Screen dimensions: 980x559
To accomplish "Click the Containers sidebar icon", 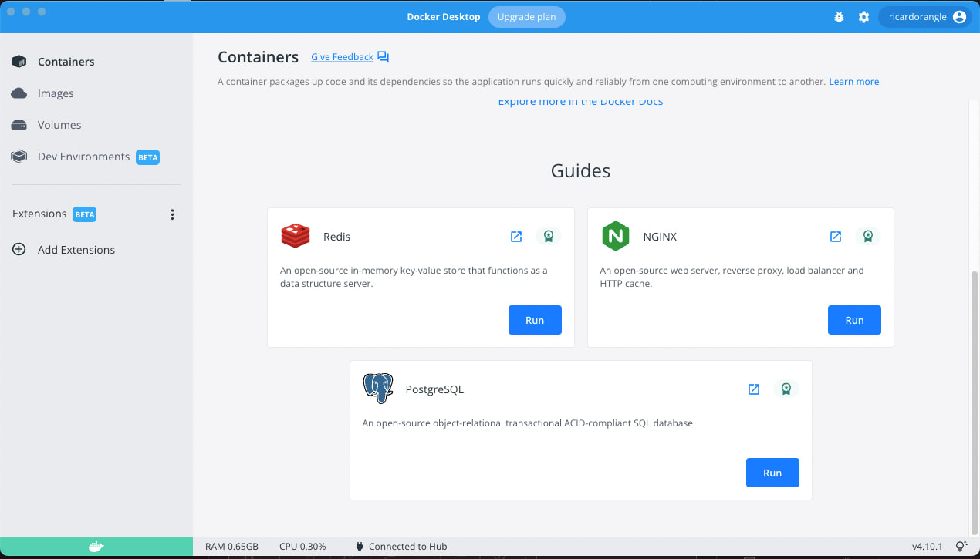I will click(19, 62).
